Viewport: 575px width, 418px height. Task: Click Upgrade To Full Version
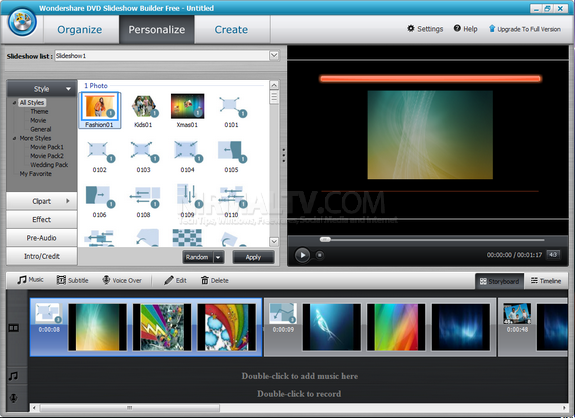coord(524,29)
